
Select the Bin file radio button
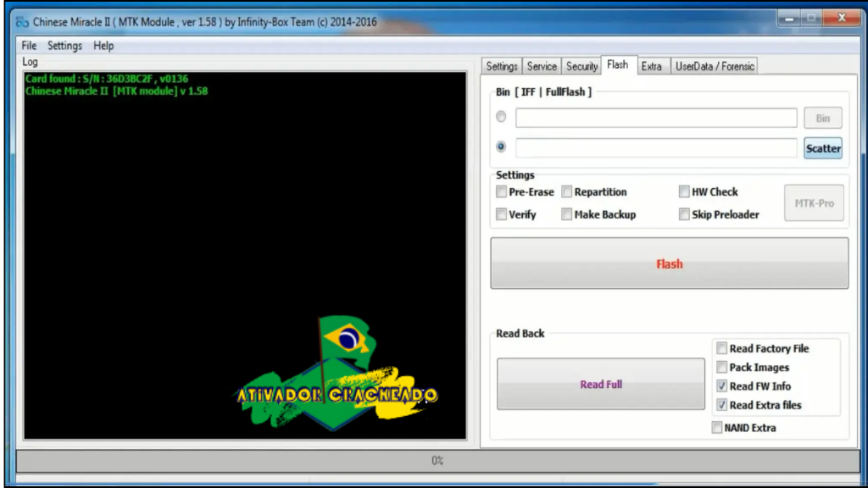pyautogui.click(x=501, y=117)
